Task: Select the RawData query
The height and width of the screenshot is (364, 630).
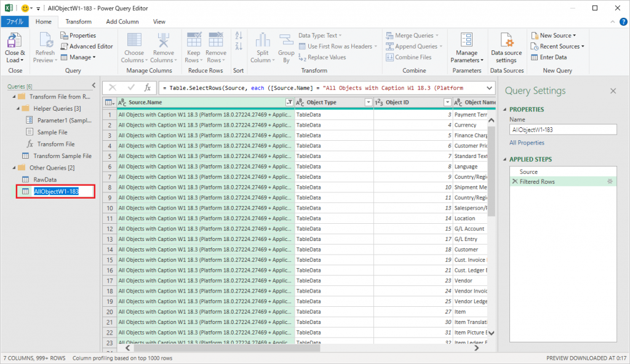Action: pyautogui.click(x=45, y=180)
